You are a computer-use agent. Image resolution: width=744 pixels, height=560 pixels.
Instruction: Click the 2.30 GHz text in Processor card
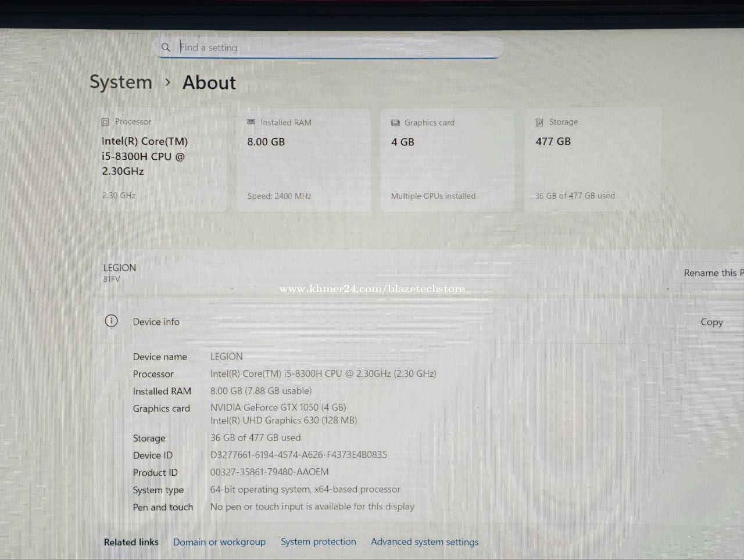(119, 196)
